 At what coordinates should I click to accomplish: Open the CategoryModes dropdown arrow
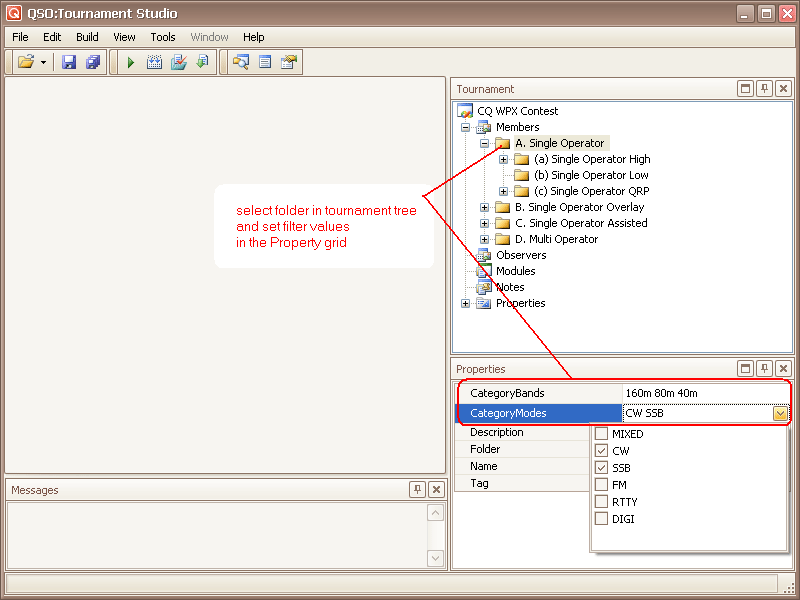tap(780, 414)
